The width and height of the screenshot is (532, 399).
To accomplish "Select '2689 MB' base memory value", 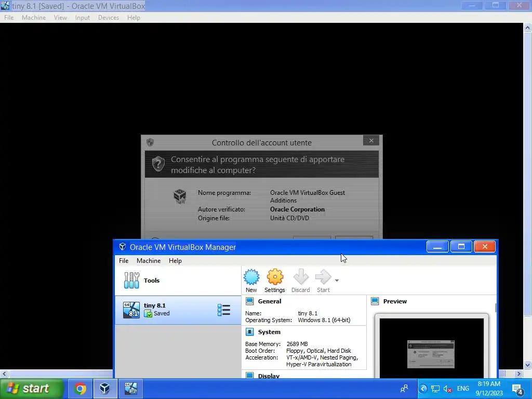I will click(297, 344).
